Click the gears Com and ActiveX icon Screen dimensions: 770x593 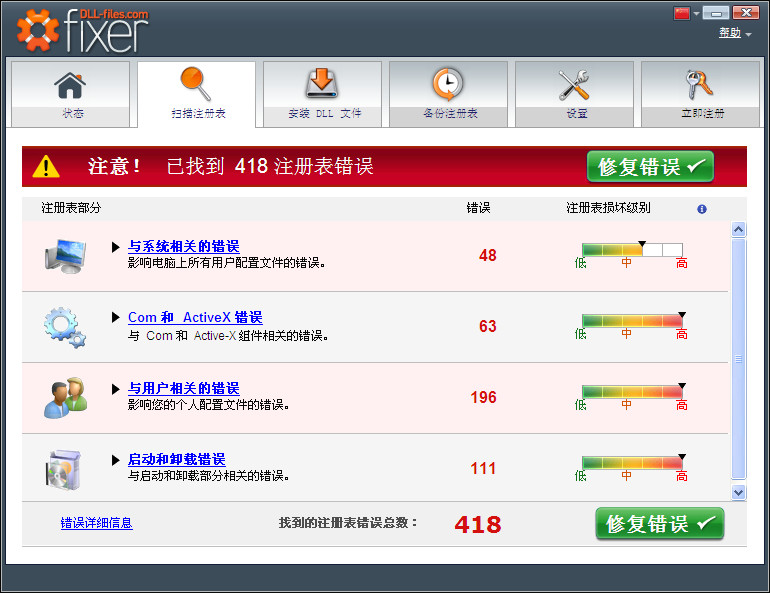pyautogui.click(x=65, y=327)
